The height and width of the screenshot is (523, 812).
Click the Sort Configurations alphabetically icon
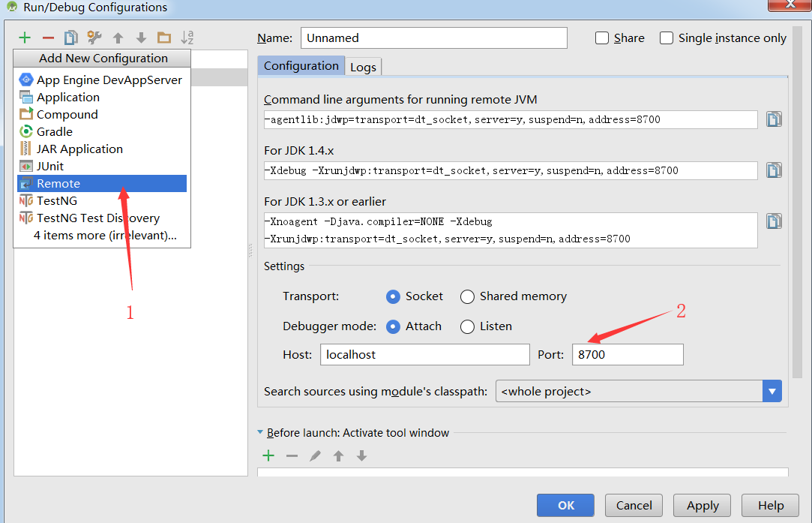[x=187, y=38]
